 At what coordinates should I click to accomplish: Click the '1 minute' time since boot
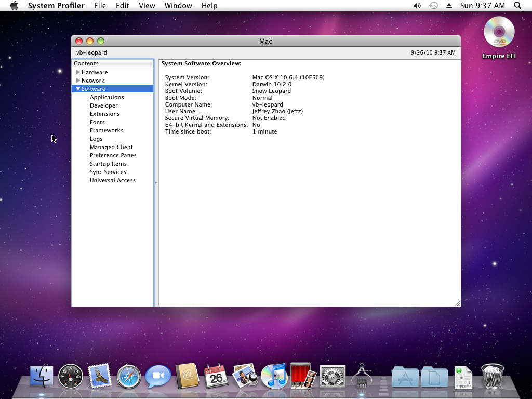(264, 131)
